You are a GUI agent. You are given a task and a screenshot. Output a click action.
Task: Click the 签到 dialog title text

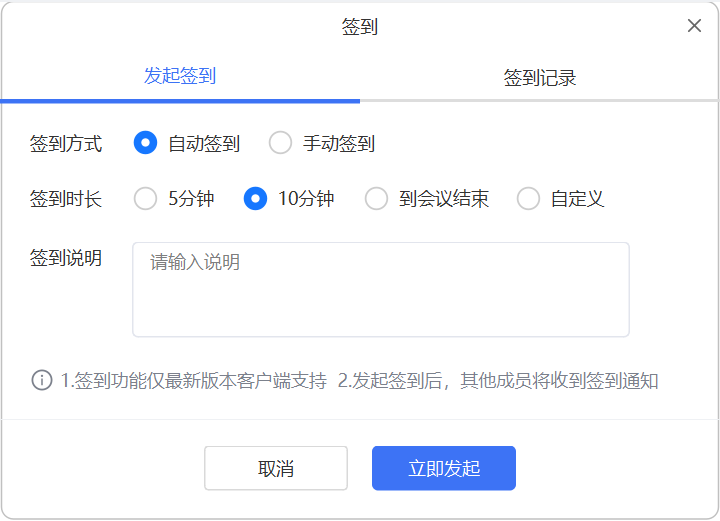pyautogui.click(x=360, y=27)
